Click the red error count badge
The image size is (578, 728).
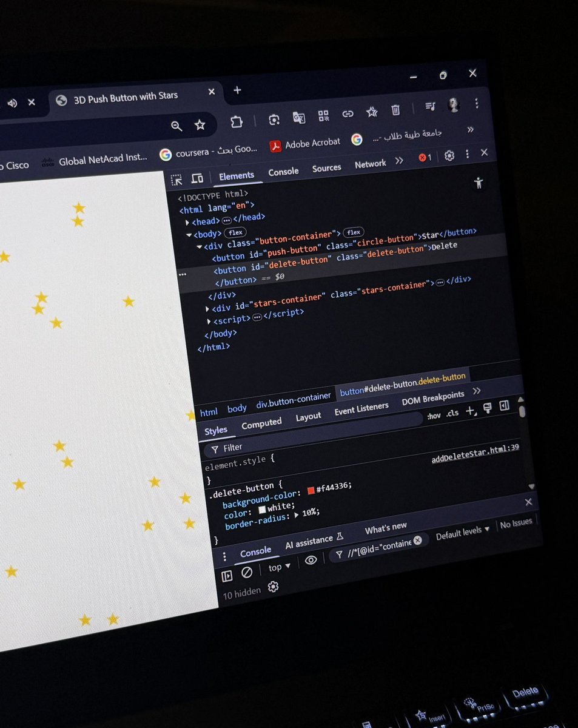pyautogui.click(x=425, y=158)
